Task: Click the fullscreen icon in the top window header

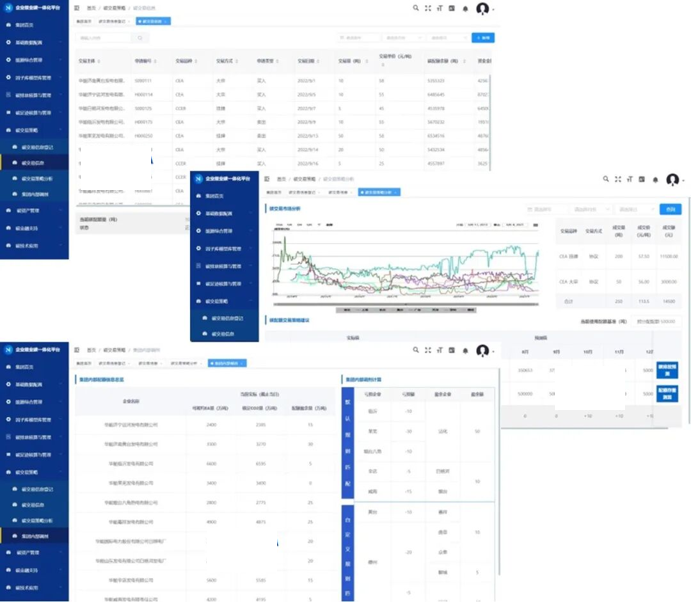Action: [x=428, y=8]
